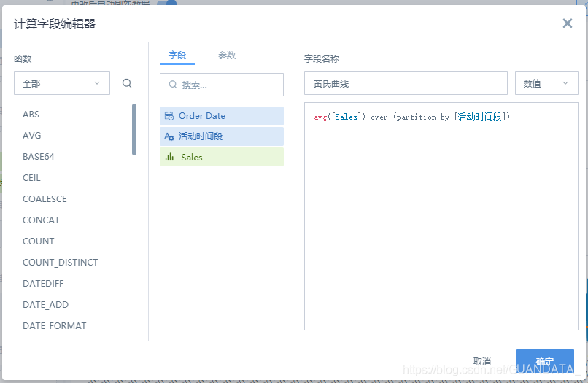The image size is (588, 383).
Task: Click the function search magnifier icon
Action: click(x=127, y=83)
